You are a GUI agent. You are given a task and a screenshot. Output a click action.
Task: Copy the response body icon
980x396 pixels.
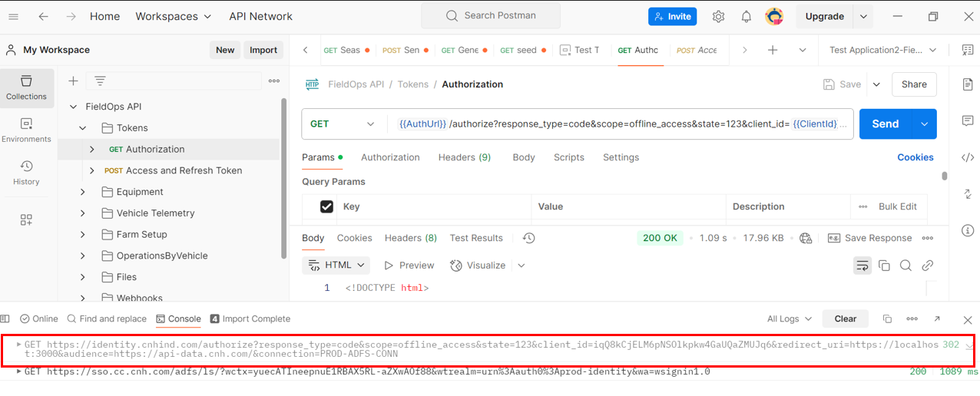[x=884, y=266]
